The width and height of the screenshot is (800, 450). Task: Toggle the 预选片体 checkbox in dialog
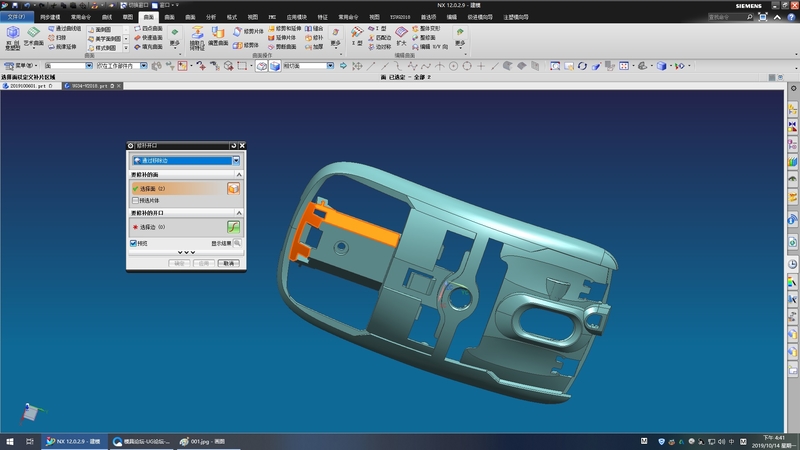point(135,201)
